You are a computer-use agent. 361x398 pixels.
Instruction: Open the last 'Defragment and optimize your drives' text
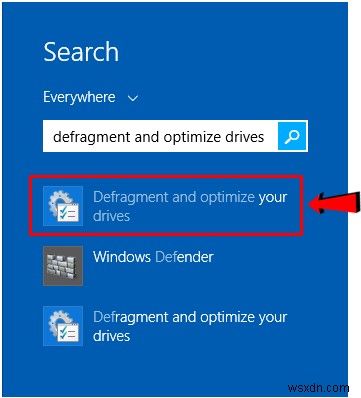[190, 326]
